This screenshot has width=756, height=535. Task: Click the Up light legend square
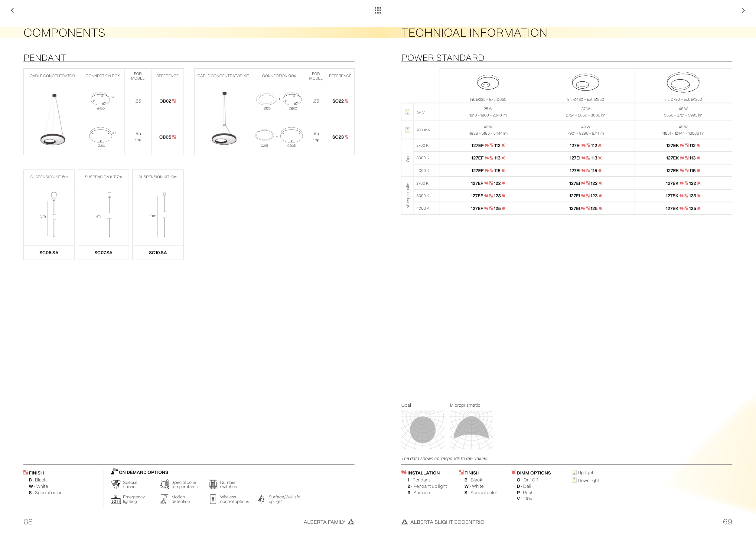(574, 472)
